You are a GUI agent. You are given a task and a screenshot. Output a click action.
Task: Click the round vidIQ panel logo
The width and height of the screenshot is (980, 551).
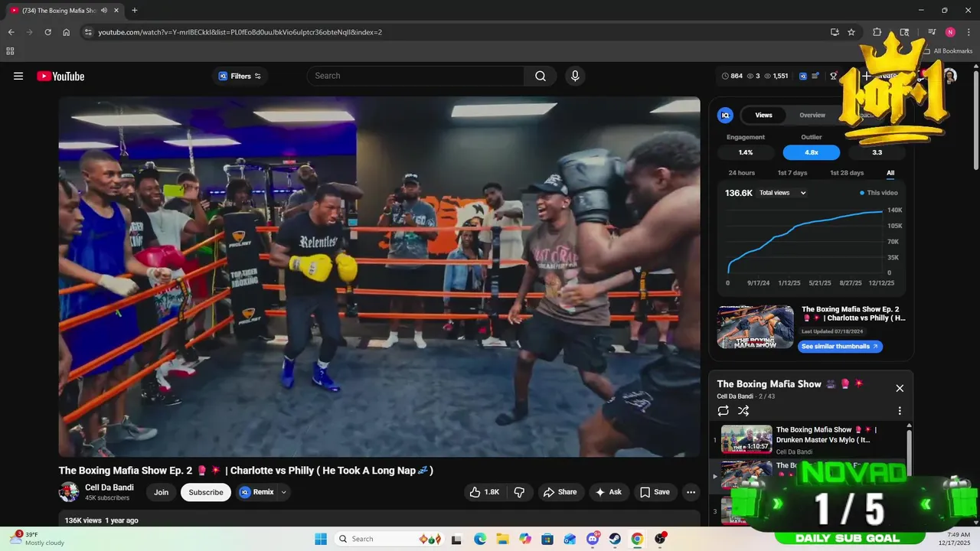click(x=725, y=116)
